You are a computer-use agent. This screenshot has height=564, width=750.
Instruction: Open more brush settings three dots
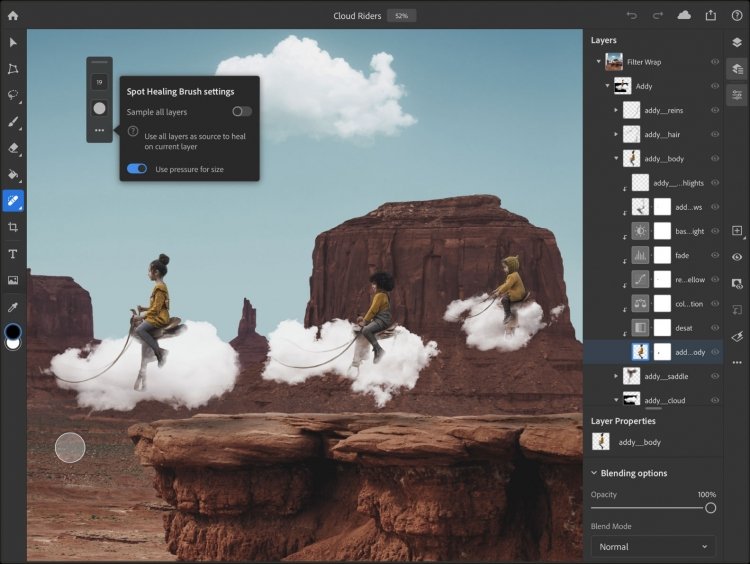[x=99, y=130]
